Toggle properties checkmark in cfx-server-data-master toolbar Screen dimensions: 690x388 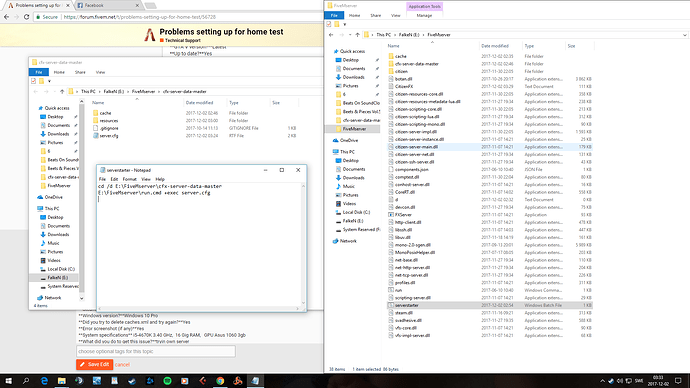pos(33,81)
